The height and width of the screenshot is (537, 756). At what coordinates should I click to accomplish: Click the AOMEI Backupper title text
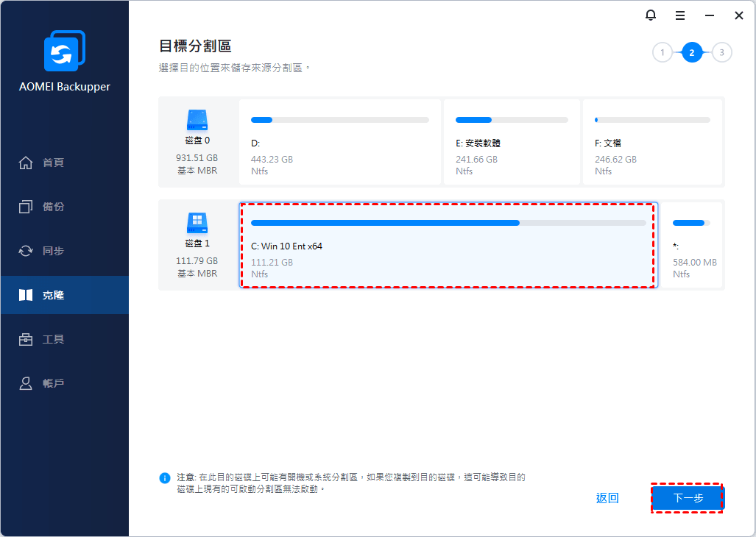point(65,87)
